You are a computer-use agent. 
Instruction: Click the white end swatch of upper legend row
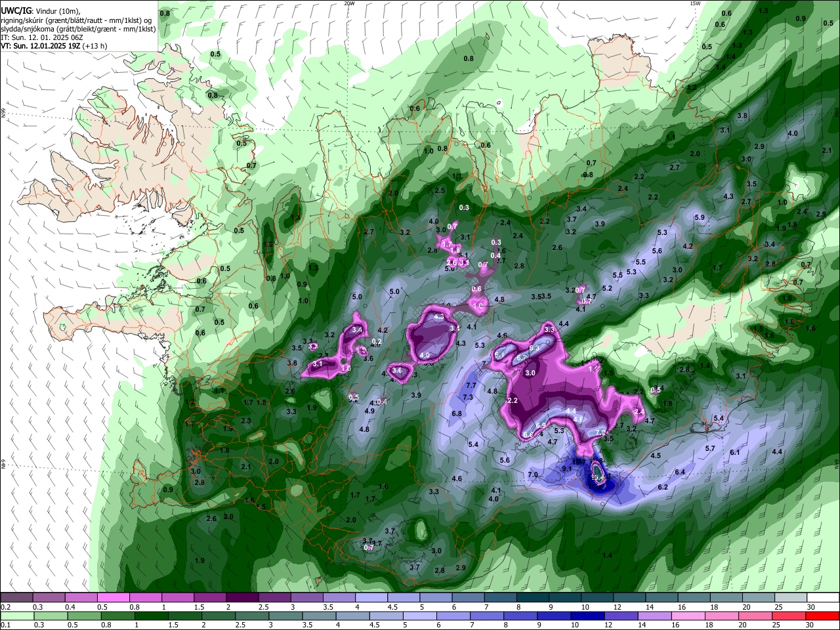click(823, 598)
